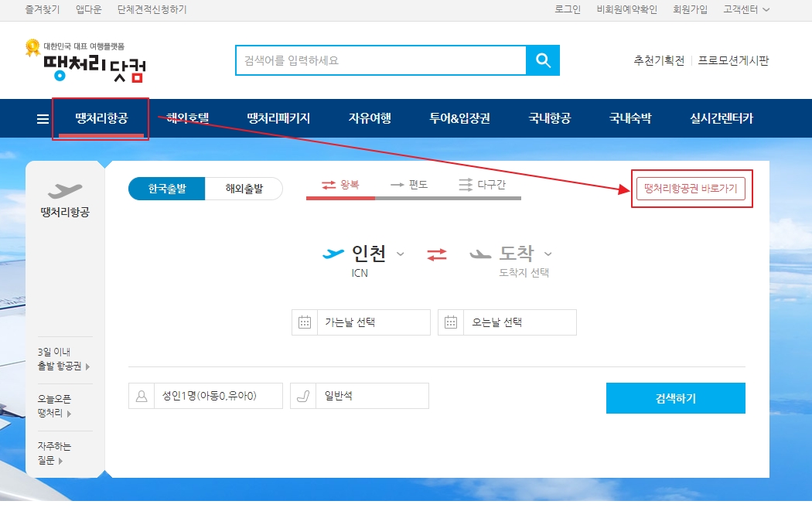This screenshot has height=518, width=812.
Task: Swap departure and arrival with red arrows
Action: (437, 254)
